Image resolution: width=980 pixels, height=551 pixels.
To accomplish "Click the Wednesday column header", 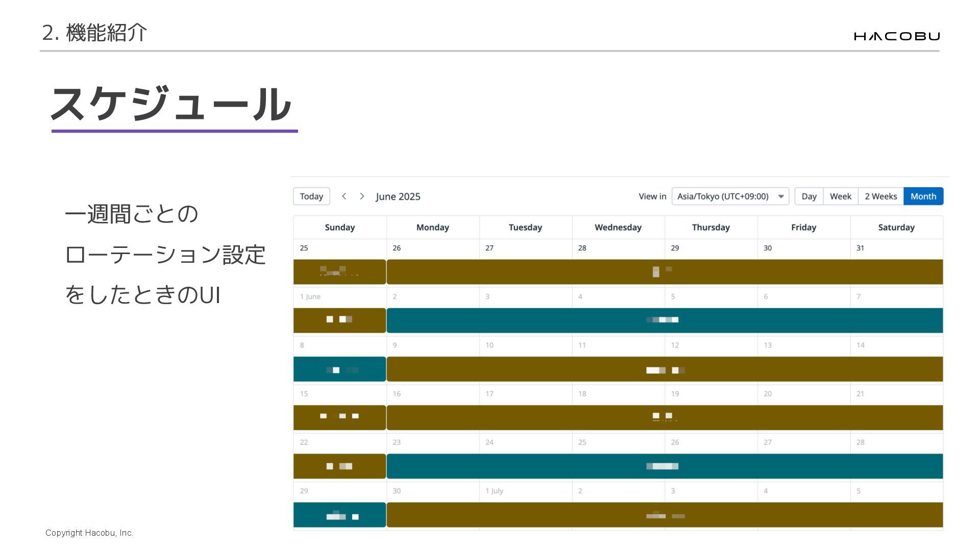I will pos(618,228).
